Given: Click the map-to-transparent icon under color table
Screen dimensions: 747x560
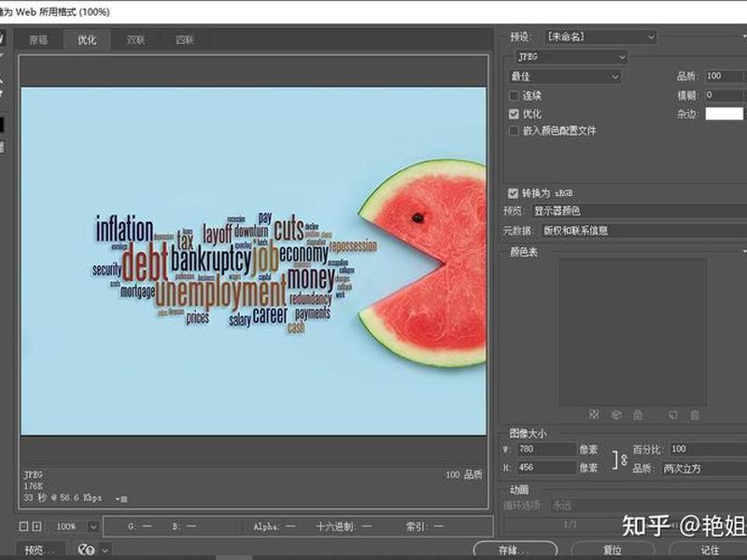Looking at the screenshot, I should click(594, 414).
